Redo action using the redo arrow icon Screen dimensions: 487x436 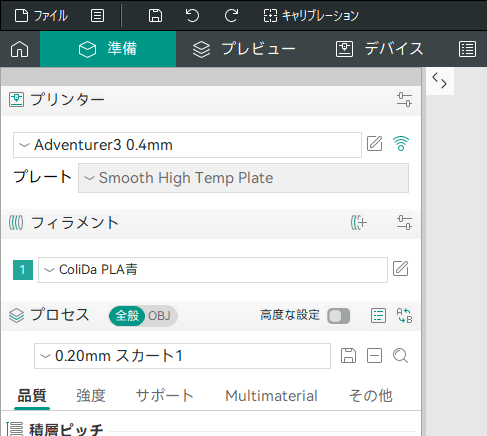(231, 16)
